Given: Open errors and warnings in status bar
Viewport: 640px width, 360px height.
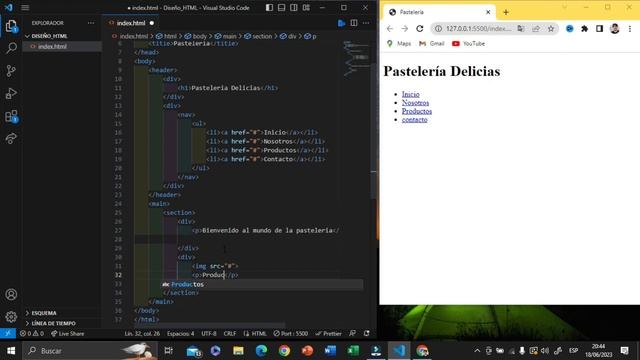Looking at the screenshot, I should click(31, 333).
